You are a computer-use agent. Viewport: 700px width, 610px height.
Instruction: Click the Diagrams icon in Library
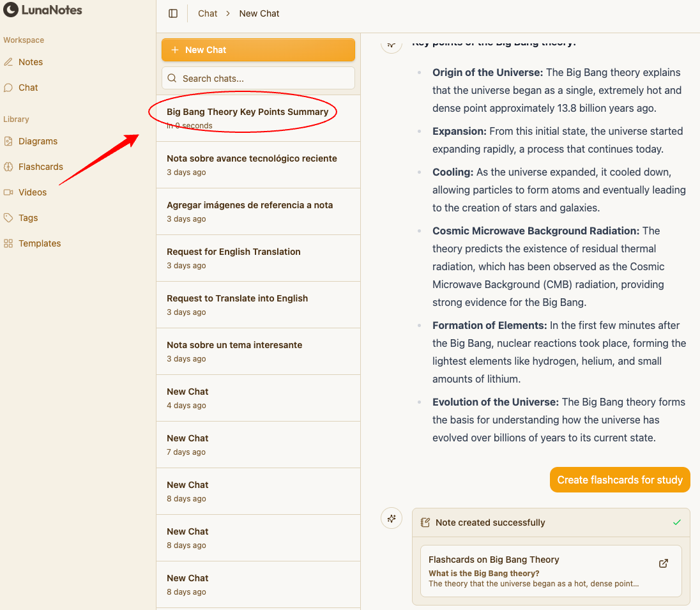pyautogui.click(x=8, y=141)
